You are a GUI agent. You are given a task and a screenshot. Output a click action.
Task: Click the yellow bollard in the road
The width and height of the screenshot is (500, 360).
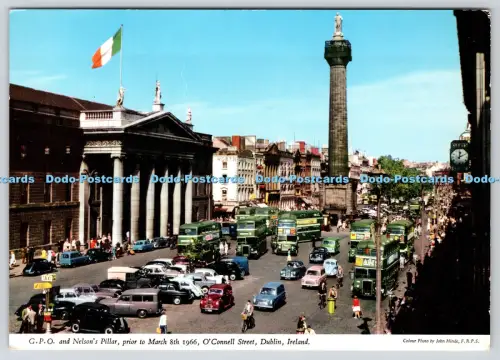click(331, 306)
